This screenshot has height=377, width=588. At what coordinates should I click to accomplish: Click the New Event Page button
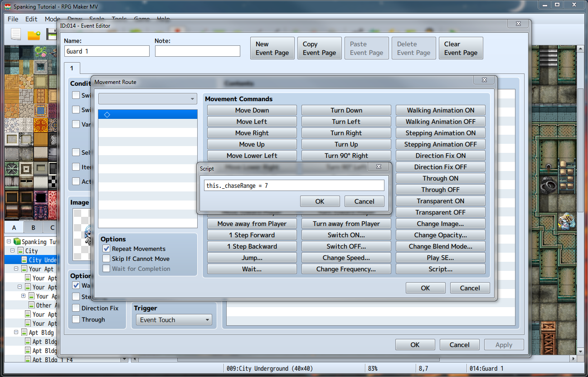tap(272, 49)
